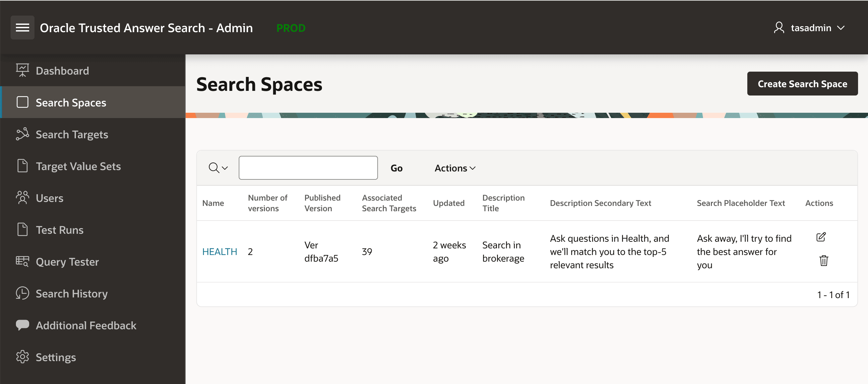The height and width of the screenshot is (384, 868).
Task: Click the Create Search Space button
Action: [803, 83]
